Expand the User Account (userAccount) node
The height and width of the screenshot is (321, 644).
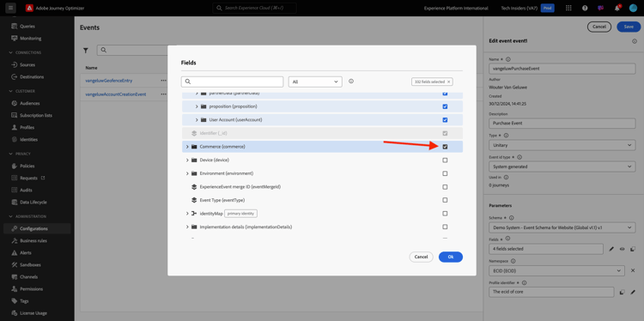point(197,120)
